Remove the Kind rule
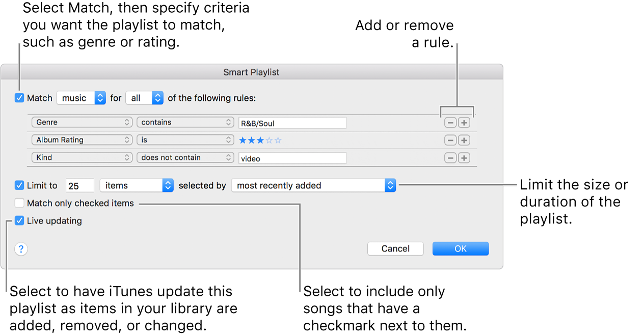The height and width of the screenshot is (336, 644). pos(450,158)
